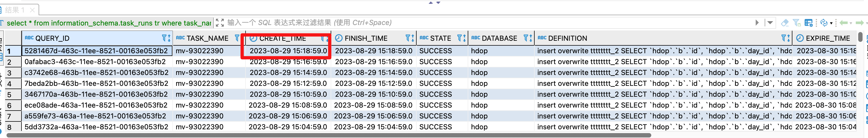The height and width of the screenshot is (138, 868).
Task: Click the filter funnel in TASK_NAME header
Action: coord(237,38)
